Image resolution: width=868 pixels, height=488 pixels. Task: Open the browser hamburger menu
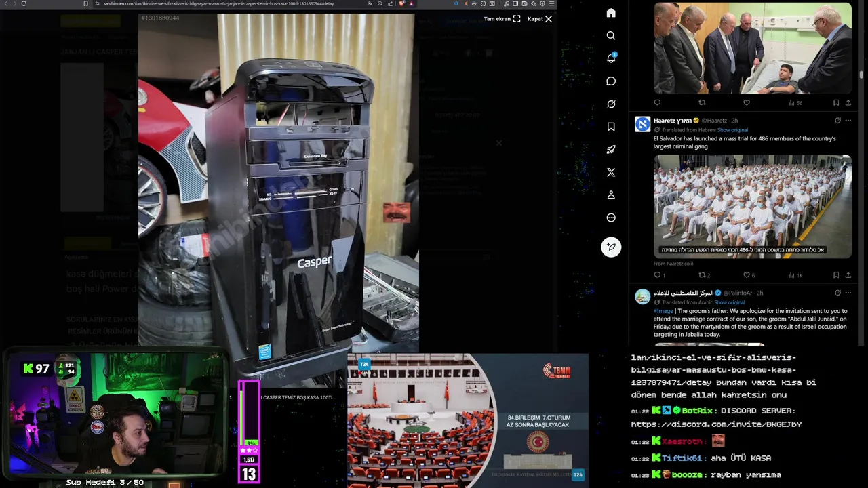[551, 3]
